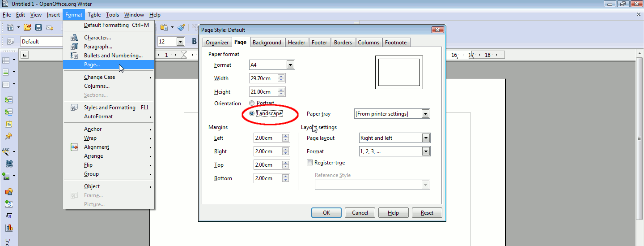The height and width of the screenshot is (246, 644).
Task: Choose Page... in the Format menu
Action: (109, 65)
